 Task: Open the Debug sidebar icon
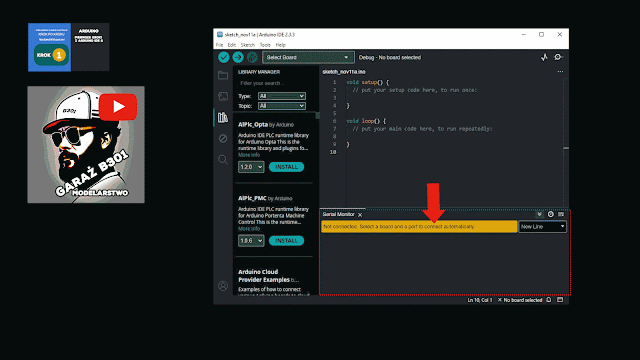(223, 138)
